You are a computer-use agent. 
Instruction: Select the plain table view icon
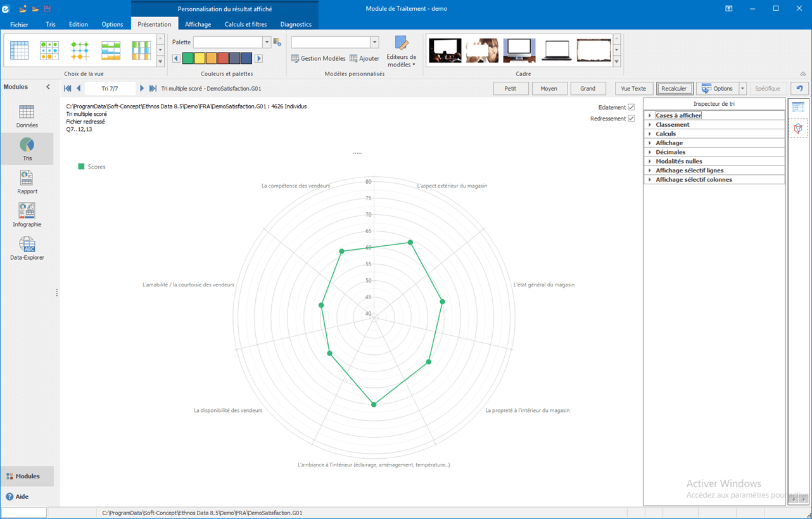19,51
